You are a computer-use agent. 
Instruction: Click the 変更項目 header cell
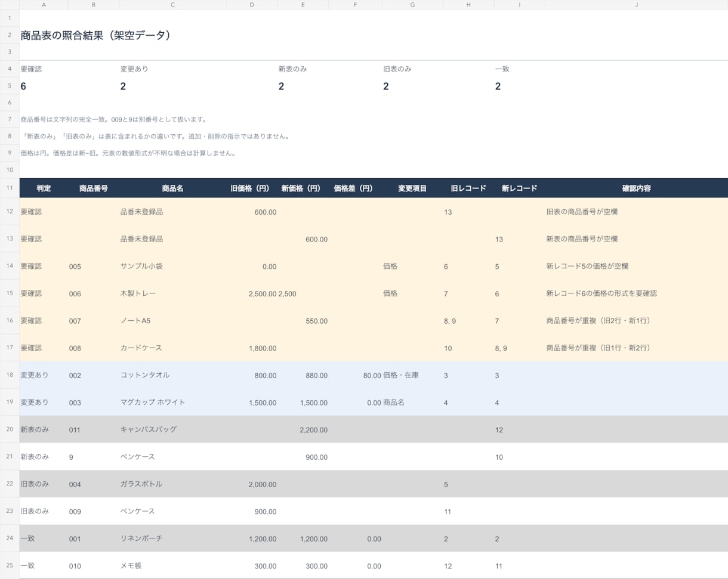(412, 188)
